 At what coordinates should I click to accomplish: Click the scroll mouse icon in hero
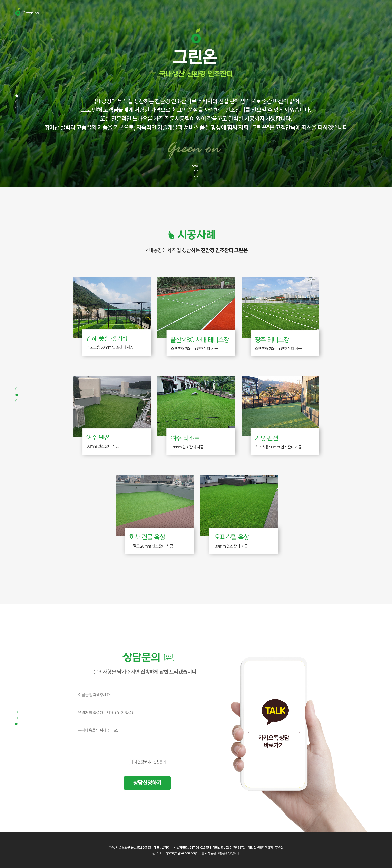196,174
